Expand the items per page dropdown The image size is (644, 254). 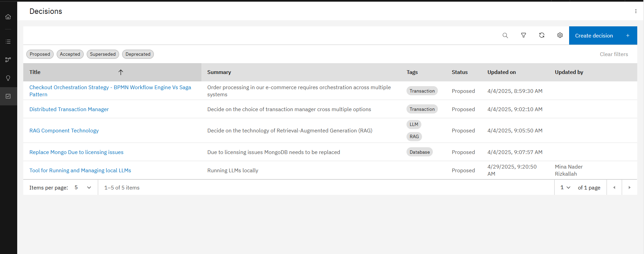[83, 187]
